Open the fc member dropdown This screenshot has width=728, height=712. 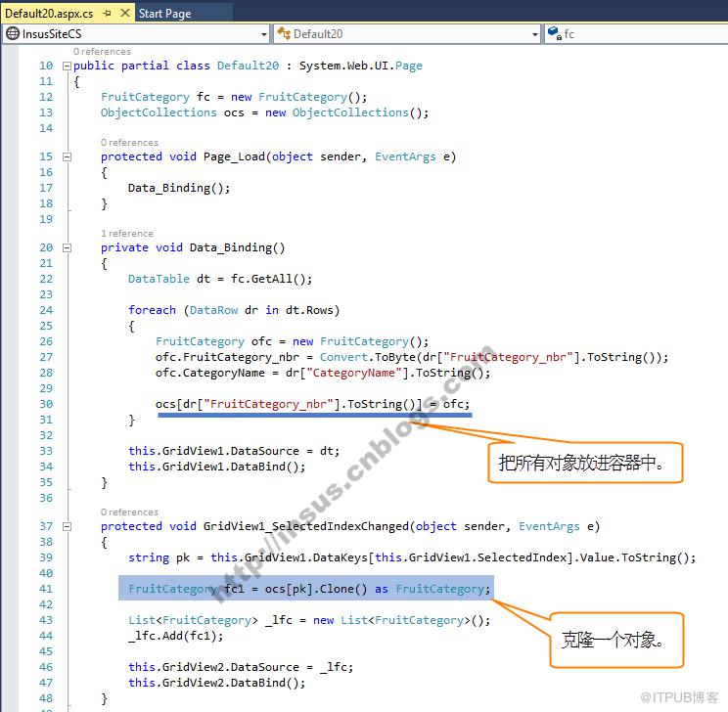coord(636,34)
